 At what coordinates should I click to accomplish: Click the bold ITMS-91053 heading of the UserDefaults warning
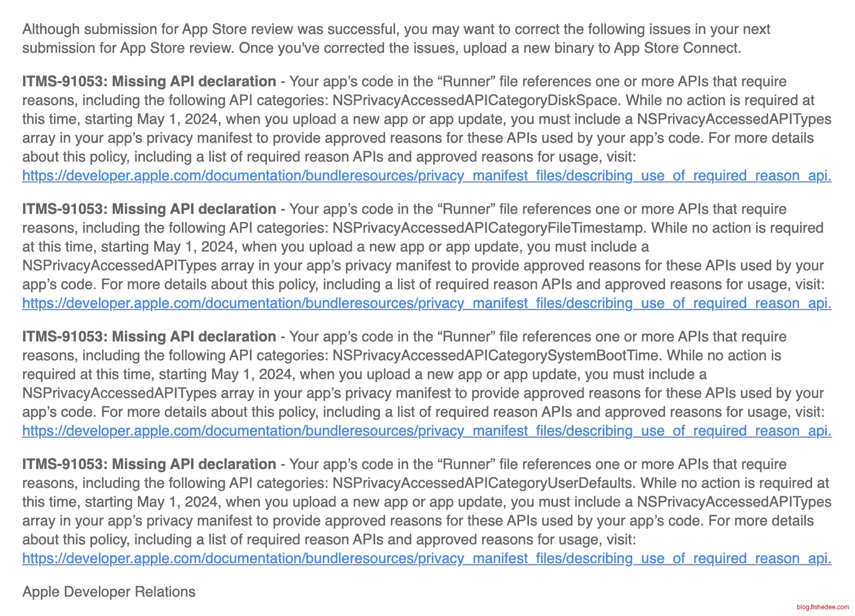149,464
